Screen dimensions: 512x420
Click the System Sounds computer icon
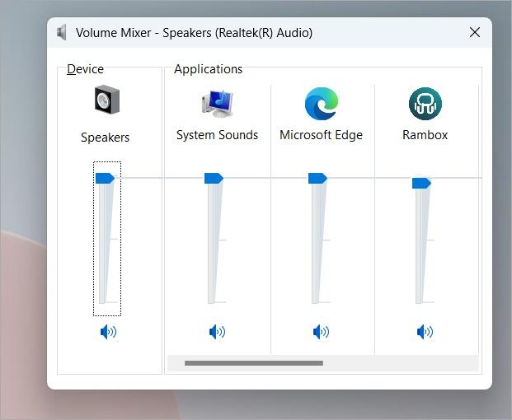pyautogui.click(x=217, y=104)
